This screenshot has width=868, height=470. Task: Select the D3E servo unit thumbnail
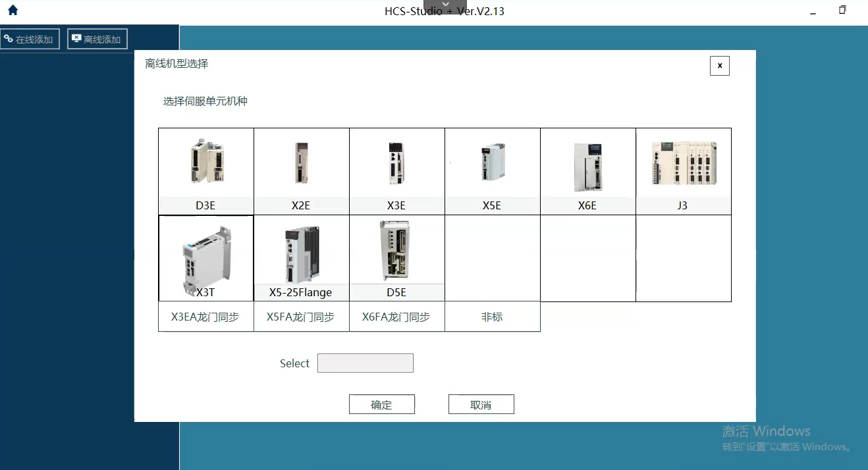pos(206,171)
